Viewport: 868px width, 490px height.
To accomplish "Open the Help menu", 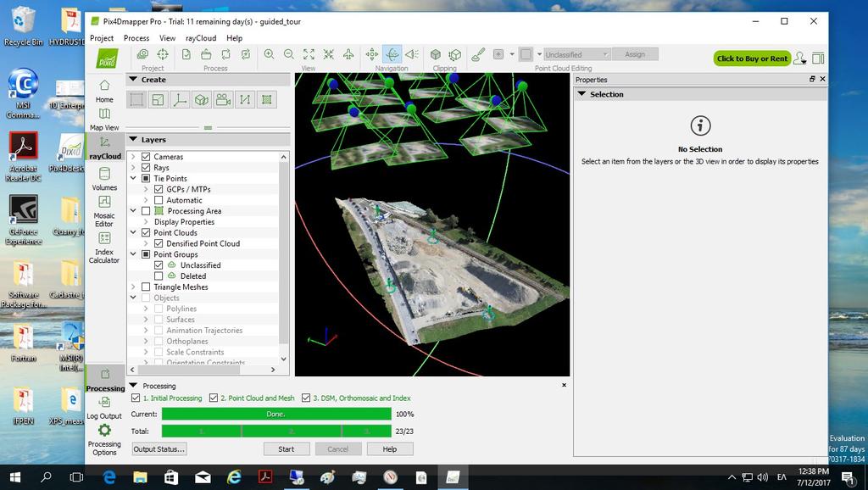I will tap(234, 38).
